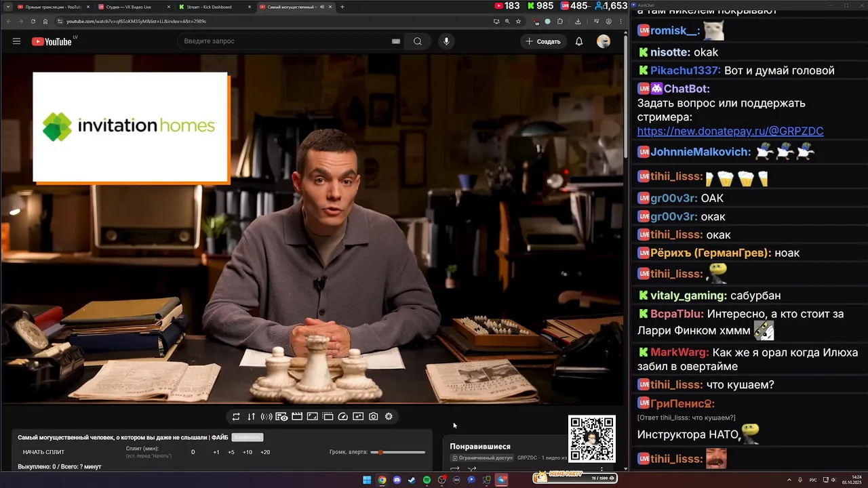Click username Pikachu1337 in chat
Viewport: 868px width, 488px height.
(x=684, y=70)
